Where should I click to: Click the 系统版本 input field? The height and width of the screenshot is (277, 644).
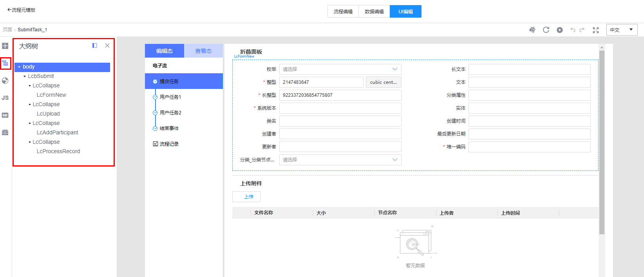coord(340,108)
